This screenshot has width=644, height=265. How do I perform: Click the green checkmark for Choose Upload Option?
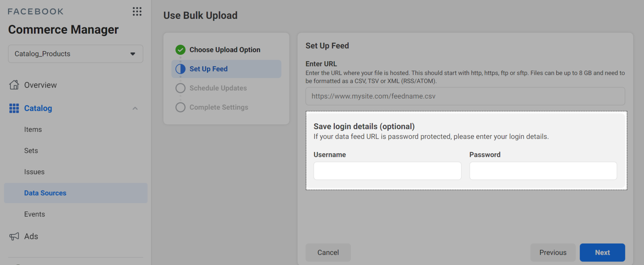coord(180,50)
